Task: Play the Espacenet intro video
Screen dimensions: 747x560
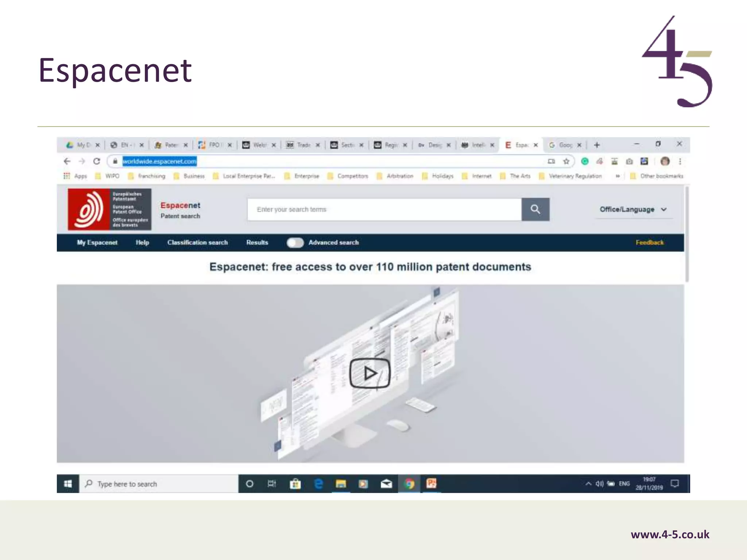Action: click(x=370, y=373)
